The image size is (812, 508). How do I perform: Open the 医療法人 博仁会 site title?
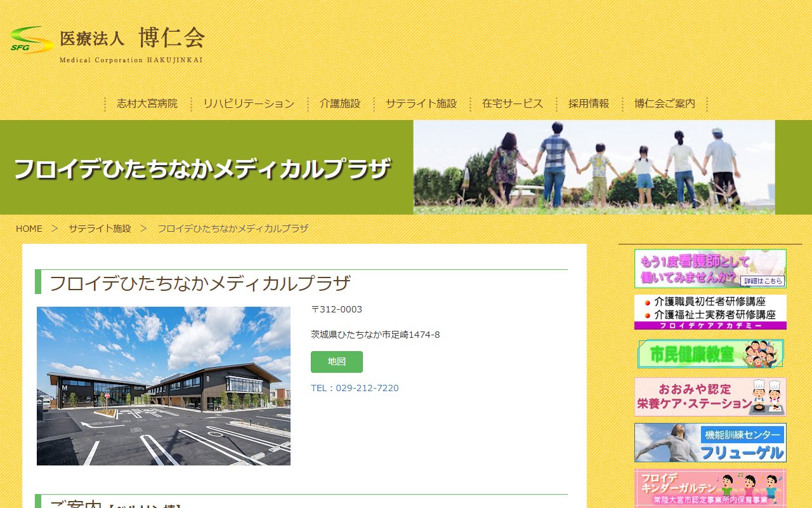coord(132,39)
